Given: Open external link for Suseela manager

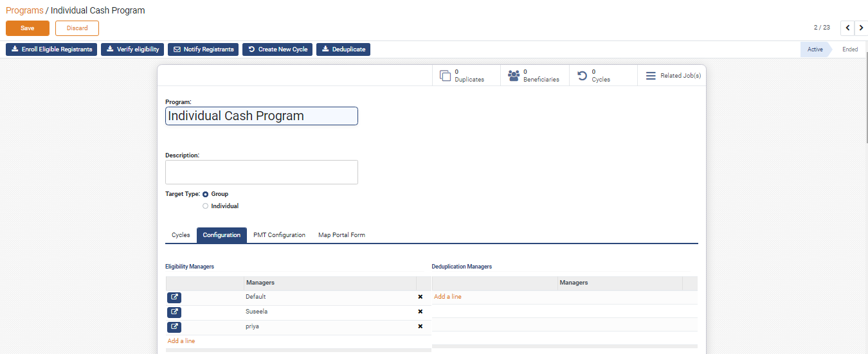Looking at the screenshot, I should [174, 312].
